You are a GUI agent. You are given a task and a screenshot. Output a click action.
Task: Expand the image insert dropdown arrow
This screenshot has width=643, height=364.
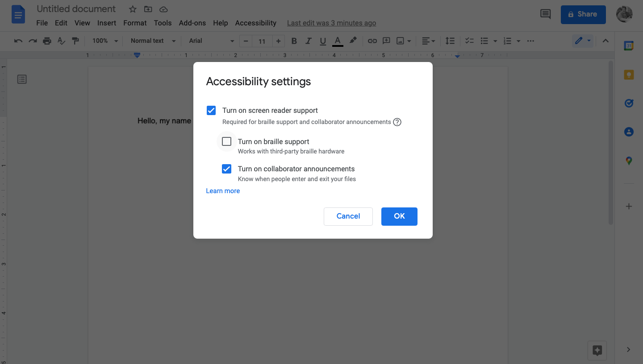tap(409, 41)
